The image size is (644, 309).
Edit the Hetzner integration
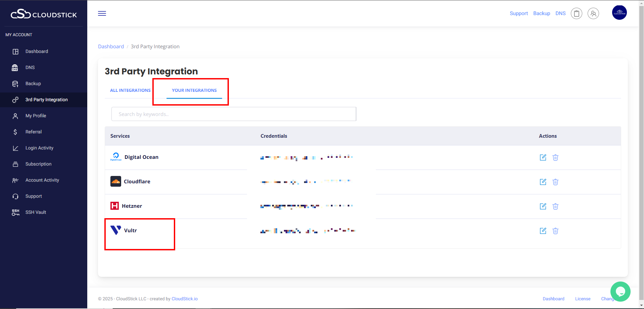pyautogui.click(x=543, y=206)
